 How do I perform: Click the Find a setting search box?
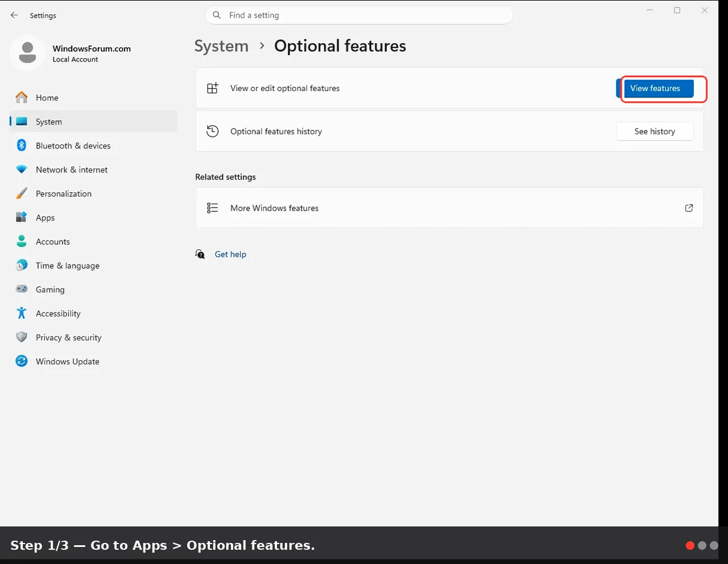click(359, 15)
